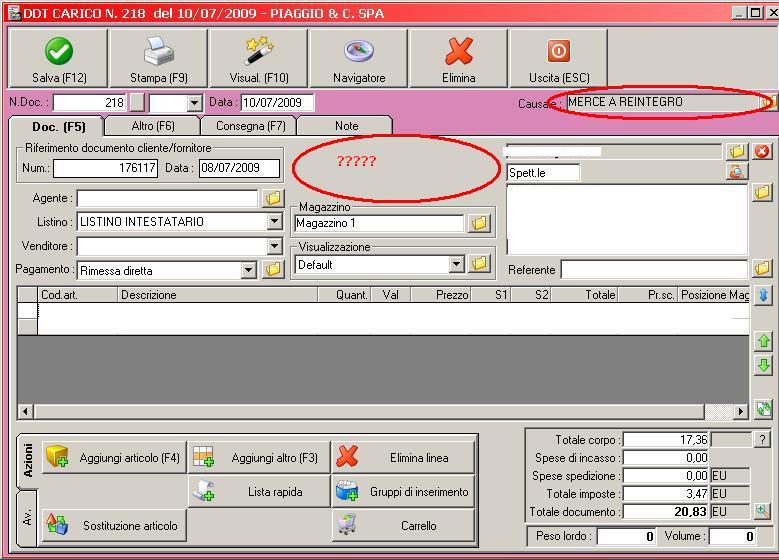Open the Note tab
779x560 pixels.
pyautogui.click(x=346, y=126)
